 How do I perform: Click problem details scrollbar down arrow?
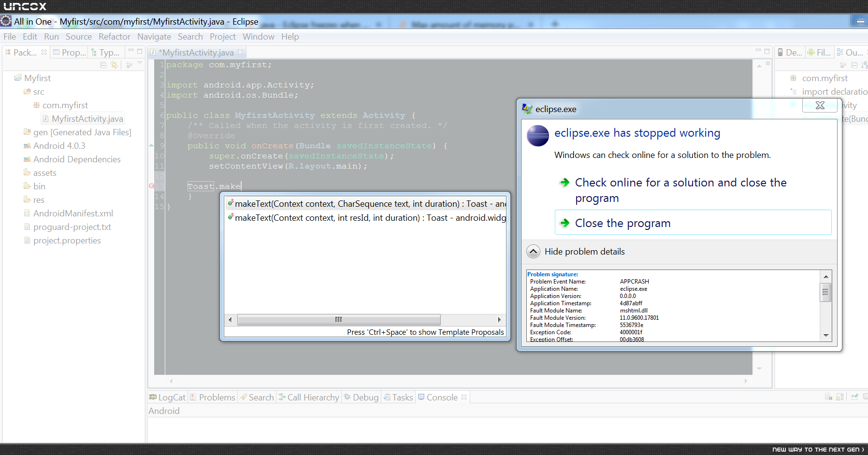click(x=826, y=335)
